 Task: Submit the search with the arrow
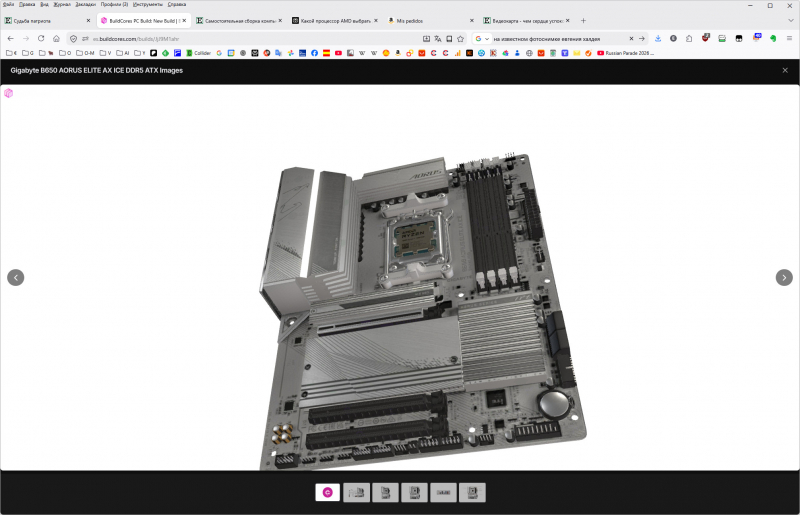coord(642,39)
